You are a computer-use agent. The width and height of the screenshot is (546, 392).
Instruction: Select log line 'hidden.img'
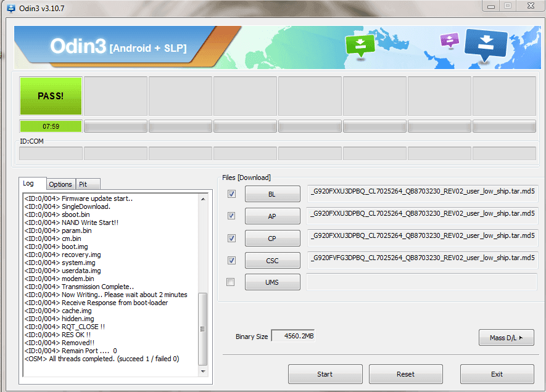pos(59,319)
